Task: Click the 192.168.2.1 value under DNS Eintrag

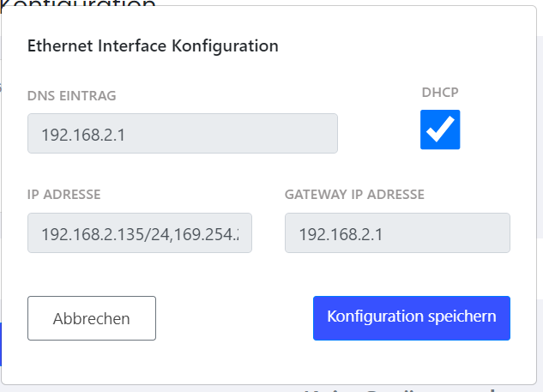Action: click(x=84, y=135)
